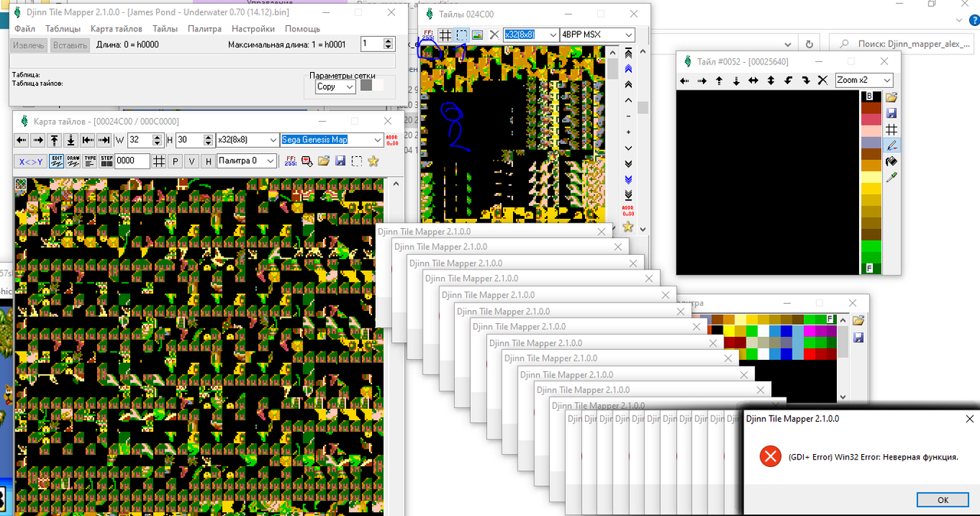Toggle TYPE mode in tile map toolbar
Screen dimensions: 980x516
pyautogui.click(x=90, y=161)
